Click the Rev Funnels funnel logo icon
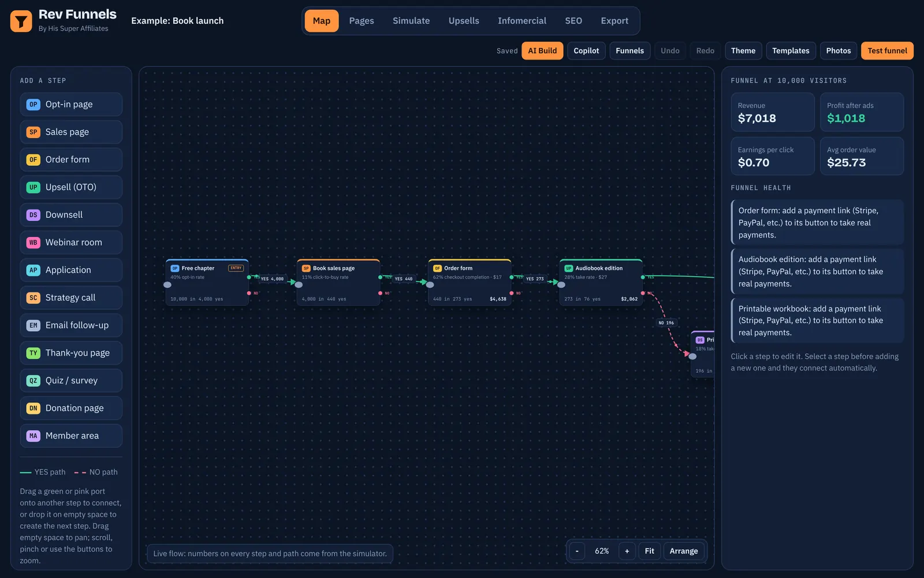This screenshot has height=578, width=924. tap(21, 21)
